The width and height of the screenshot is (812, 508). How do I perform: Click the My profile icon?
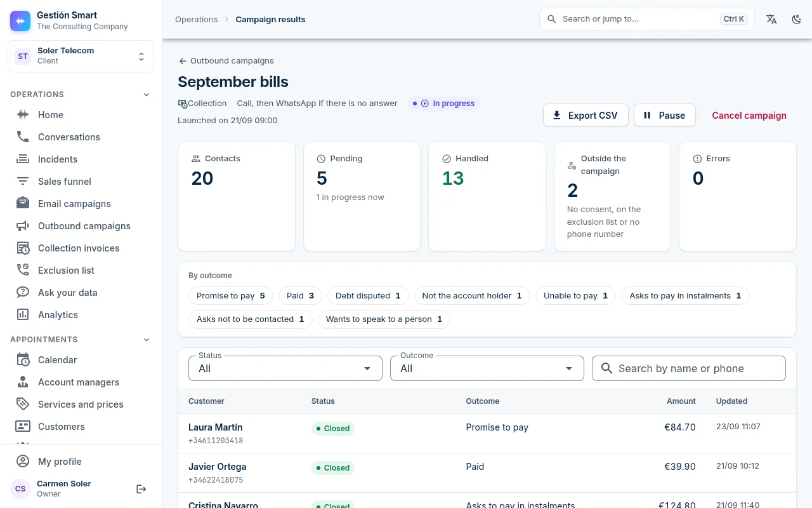(x=23, y=462)
